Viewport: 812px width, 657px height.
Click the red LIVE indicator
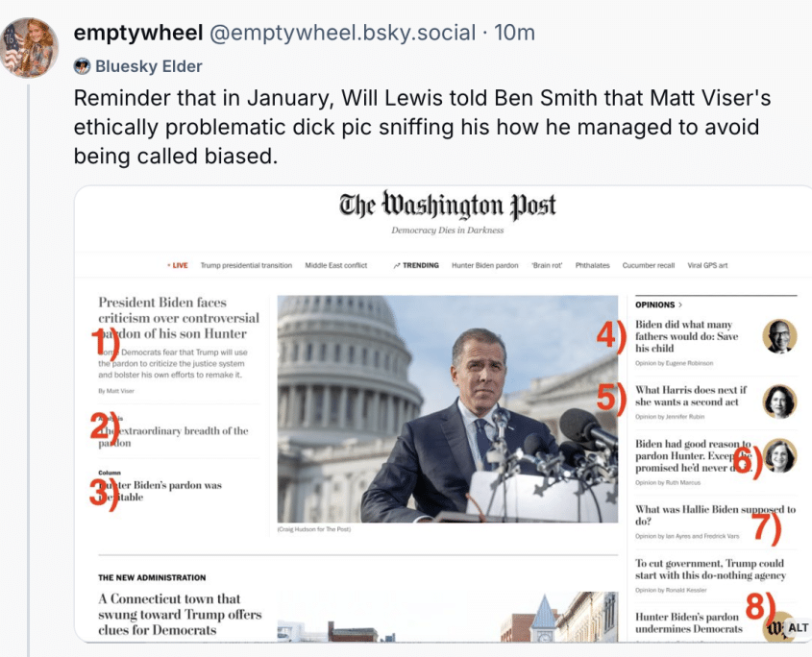178,265
